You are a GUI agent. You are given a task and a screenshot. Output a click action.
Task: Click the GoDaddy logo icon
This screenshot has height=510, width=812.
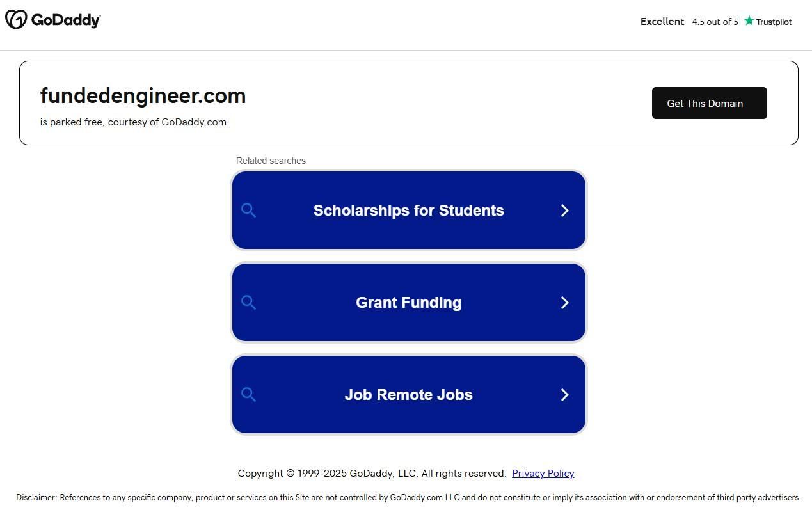coord(16,20)
